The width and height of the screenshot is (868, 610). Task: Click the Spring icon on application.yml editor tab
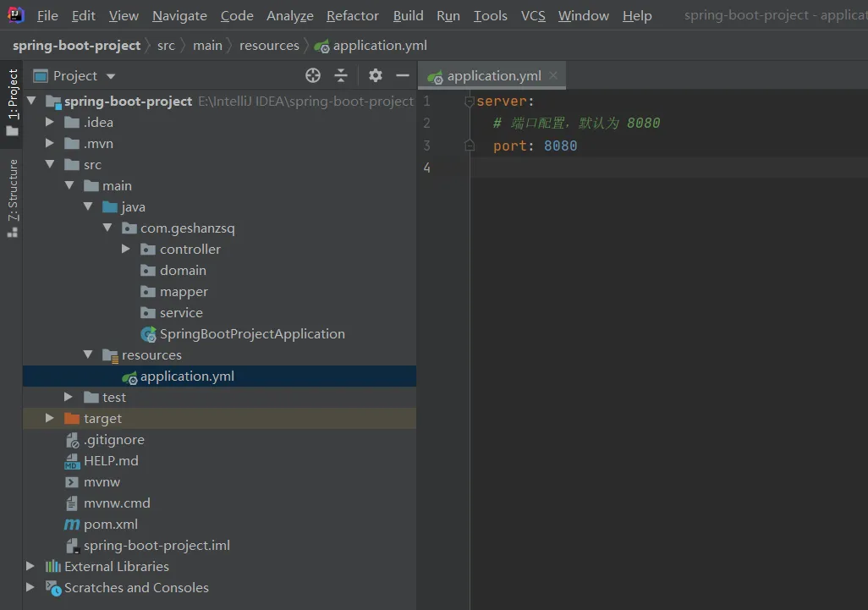pyautogui.click(x=435, y=77)
